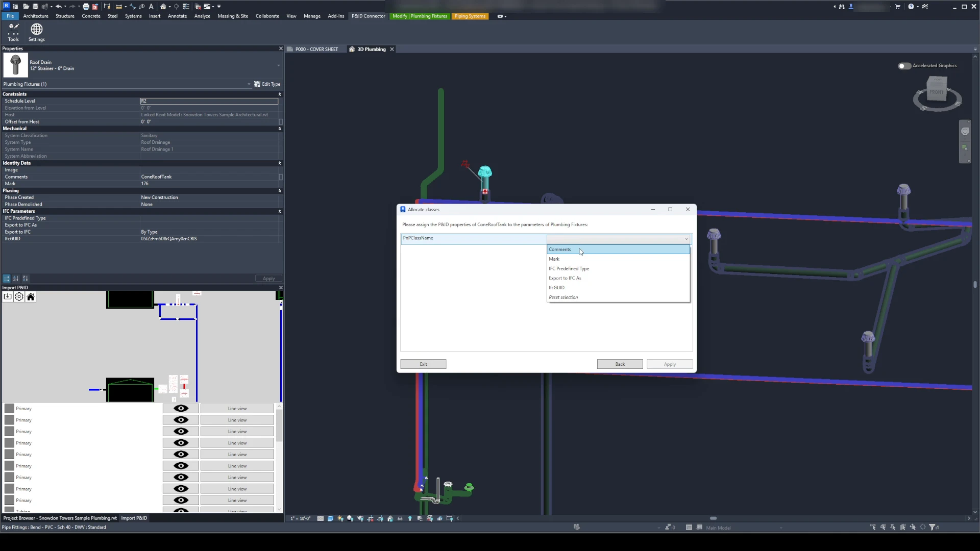Click the Back button in Allocate classes

(x=620, y=364)
